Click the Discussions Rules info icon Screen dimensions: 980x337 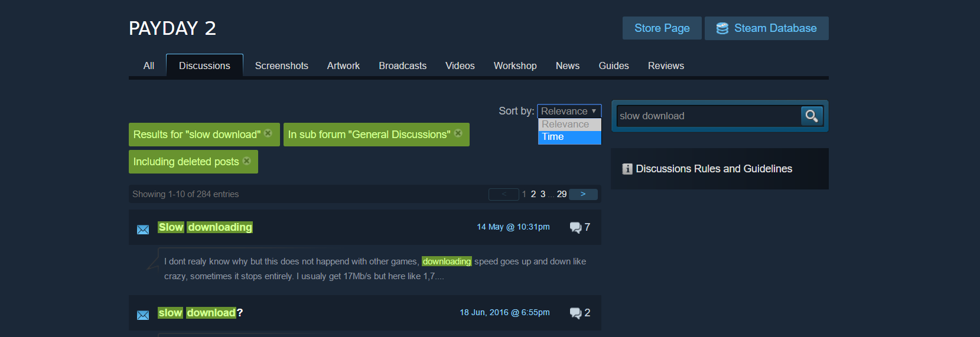tap(627, 169)
